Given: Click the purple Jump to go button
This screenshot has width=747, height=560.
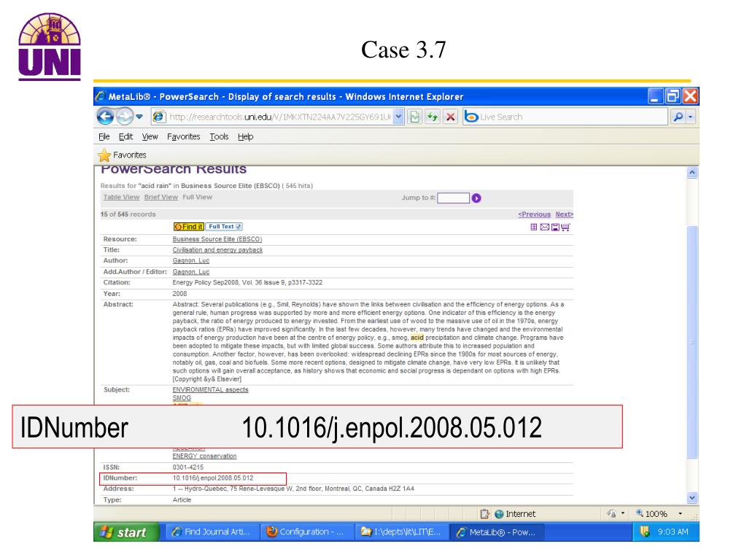Looking at the screenshot, I should [476, 198].
